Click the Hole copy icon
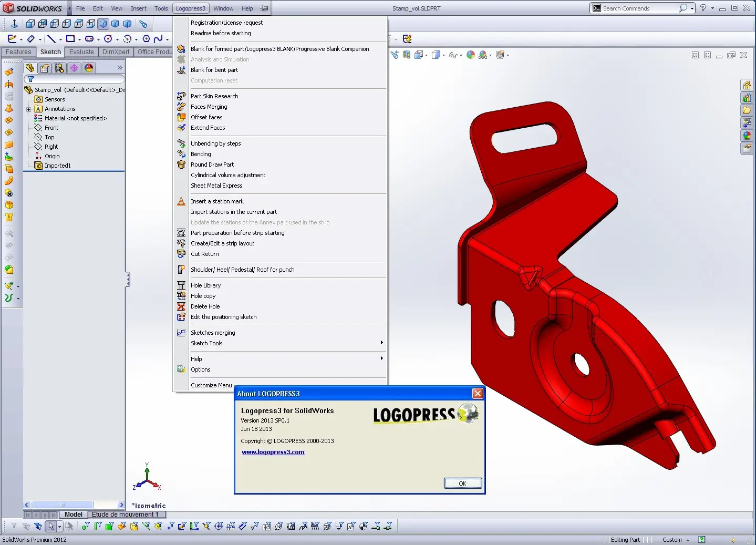The image size is (756, 545). tap(181, 296)
